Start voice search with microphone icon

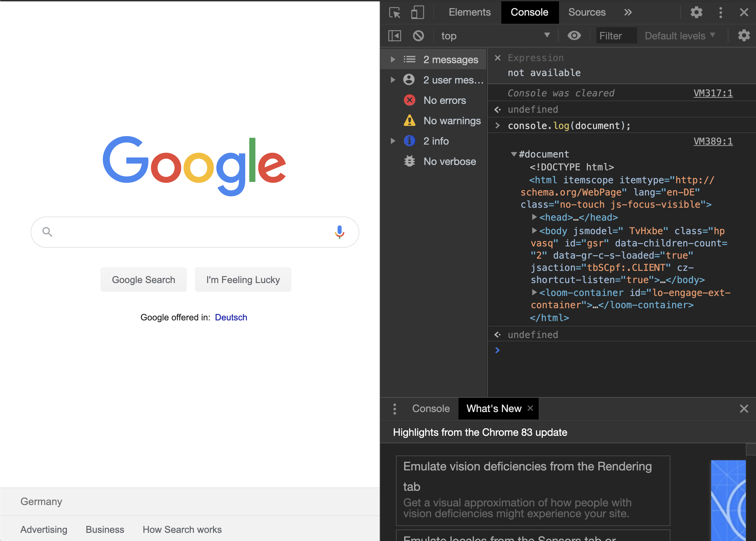click(x=339, y=232)
